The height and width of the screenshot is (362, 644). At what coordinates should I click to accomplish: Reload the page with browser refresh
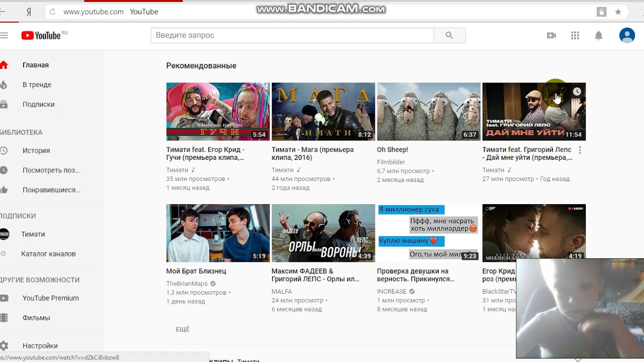tap(52, 12)
